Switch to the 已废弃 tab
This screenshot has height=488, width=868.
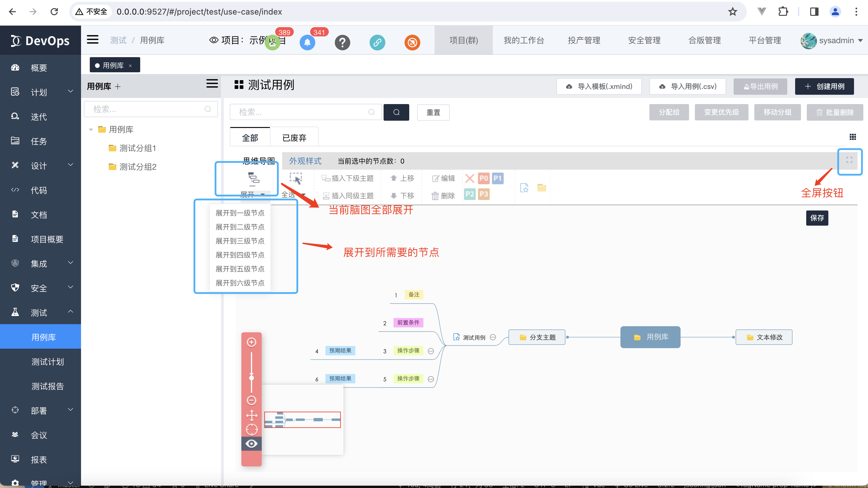[x=294, y=138]
